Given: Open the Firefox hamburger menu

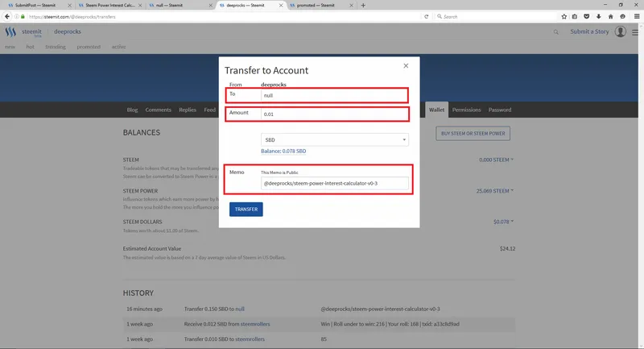Looking at the screenshot, I should tap(637, 16).
